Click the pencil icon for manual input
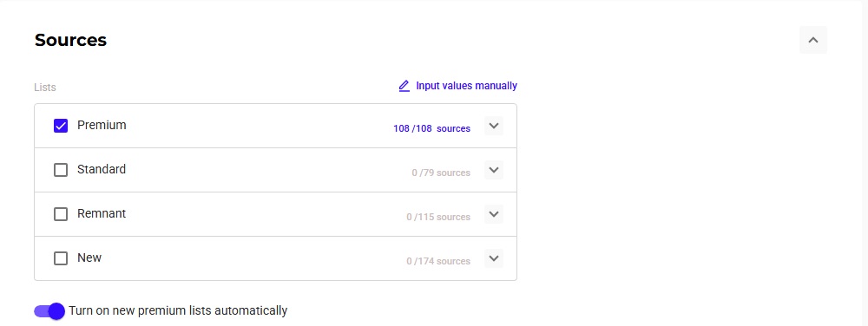The image size is (868, 326). [x=404, y=86]
